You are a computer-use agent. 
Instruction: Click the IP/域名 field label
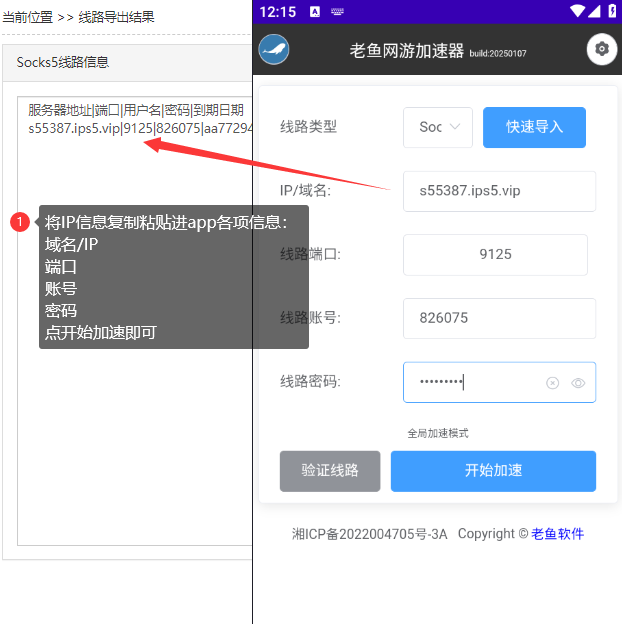[x=305, y=190]
